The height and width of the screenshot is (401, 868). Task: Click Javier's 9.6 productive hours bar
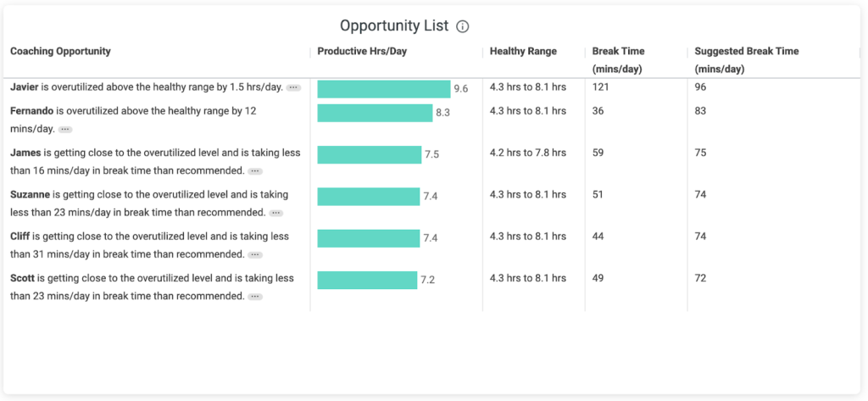[383, 89]
